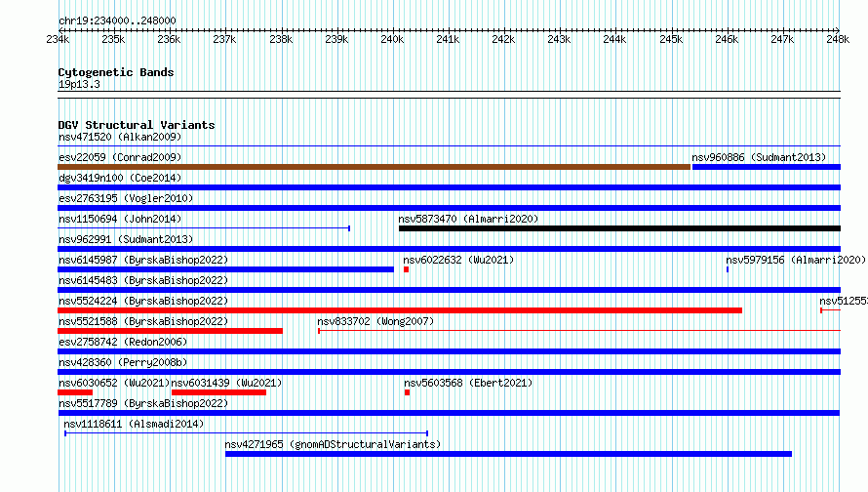Viewport: 868px width, 492px height.
Task: Click the 243k ruler position label
Action: pos(559,39)
